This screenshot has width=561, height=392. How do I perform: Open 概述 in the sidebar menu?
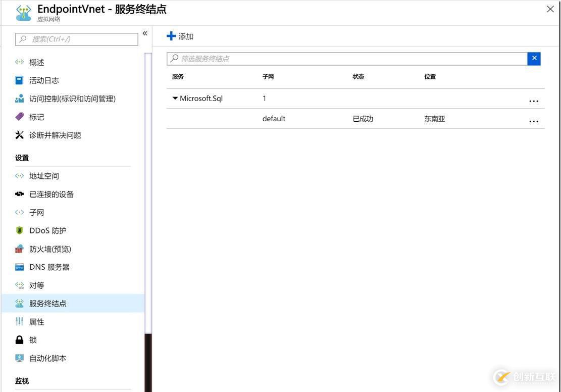[x=37, y=62]
